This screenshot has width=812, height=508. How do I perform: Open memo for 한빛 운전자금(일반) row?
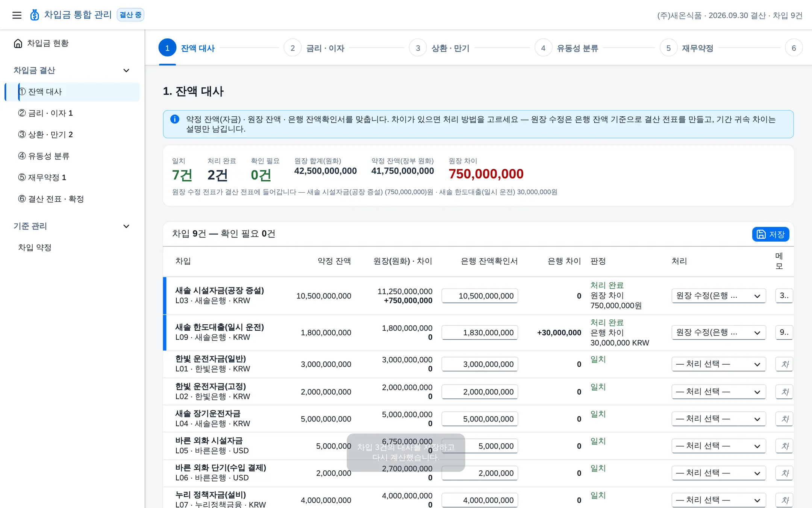pos(784,364)
